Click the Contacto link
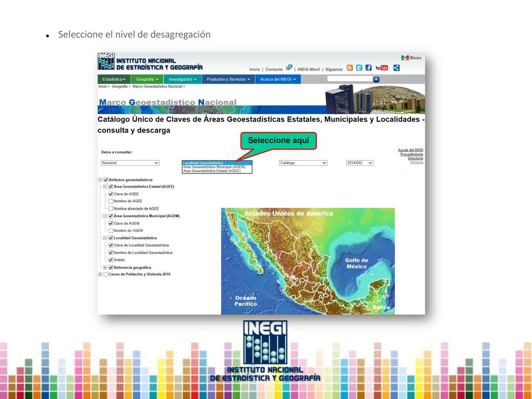This screenshot has height=399, width=532. [274, 69]
